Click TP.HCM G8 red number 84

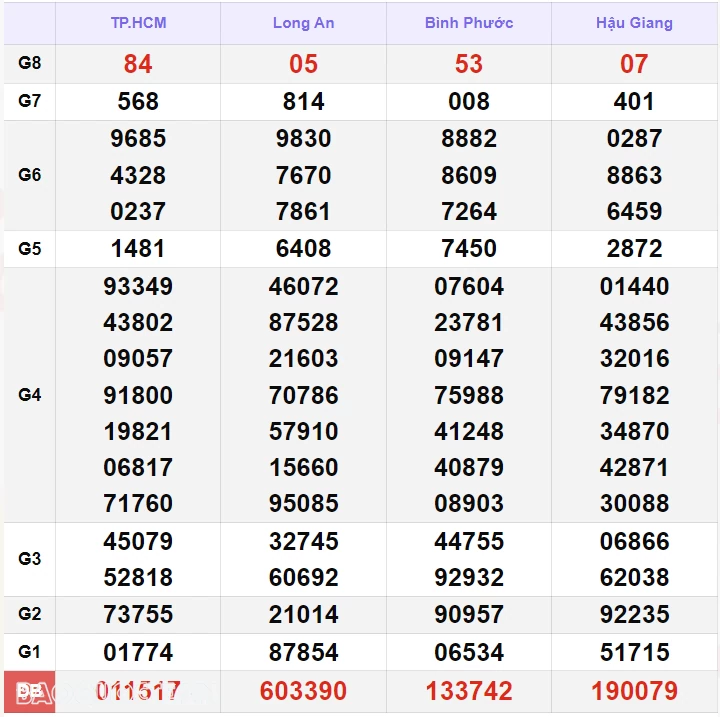pos(138,64)
